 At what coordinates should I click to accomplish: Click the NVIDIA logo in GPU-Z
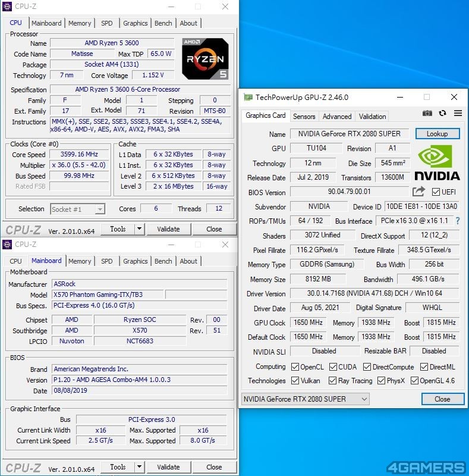(437, 162)
